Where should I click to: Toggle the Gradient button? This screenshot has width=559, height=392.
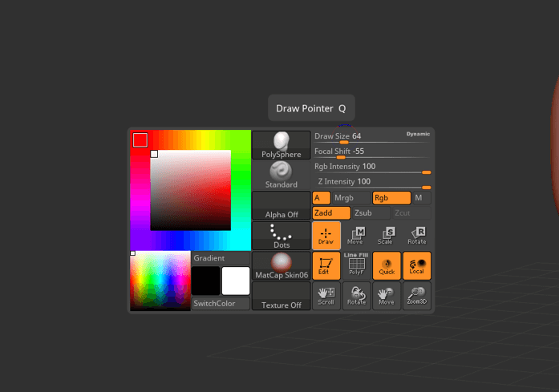tap(221, 258)
